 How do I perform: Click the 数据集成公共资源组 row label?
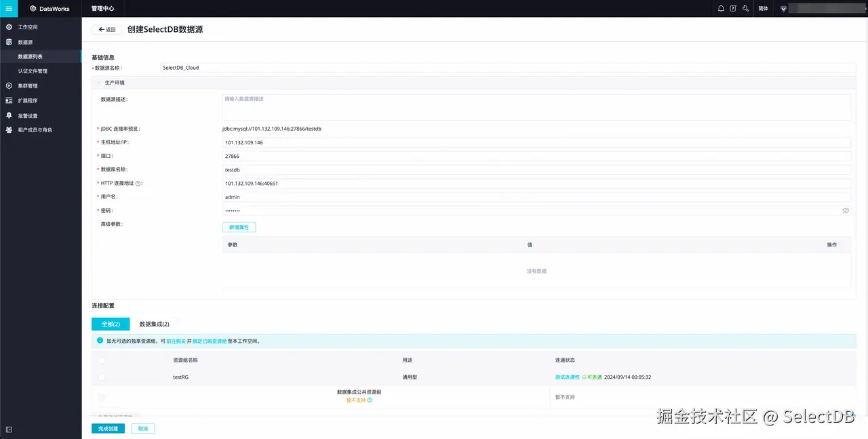coord(359,392)
